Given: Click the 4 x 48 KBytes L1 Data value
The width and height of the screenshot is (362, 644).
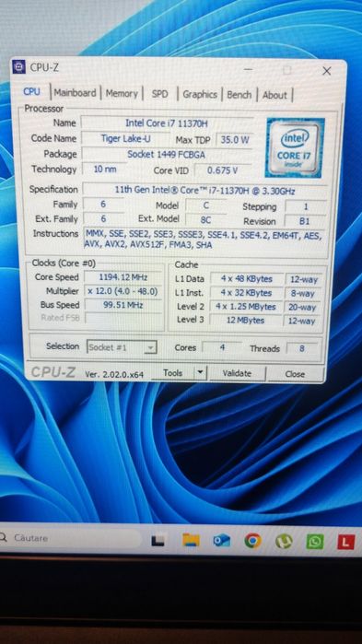Looking at the screenshot, I should (x=246, y=279).
